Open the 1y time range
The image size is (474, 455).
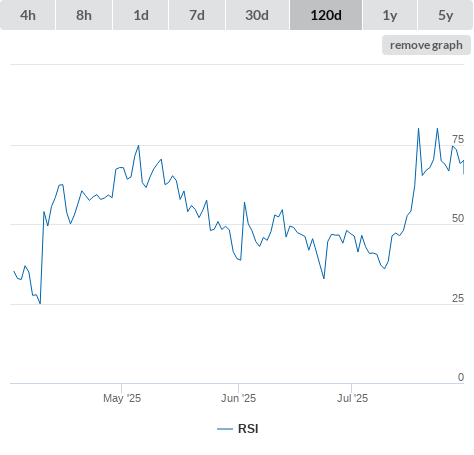click(x=390, y=15)
